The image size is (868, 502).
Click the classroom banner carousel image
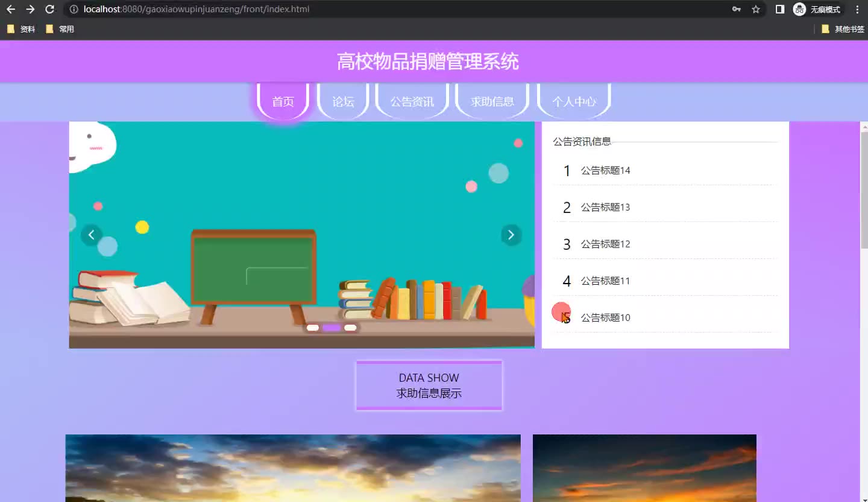point(301,235)
